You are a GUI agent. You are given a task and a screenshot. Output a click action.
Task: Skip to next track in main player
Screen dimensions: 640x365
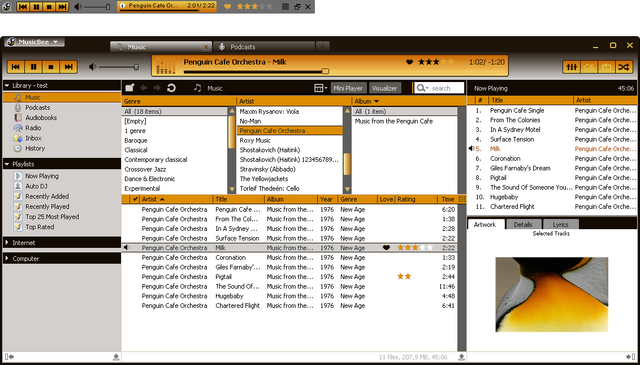coord(69,67)
